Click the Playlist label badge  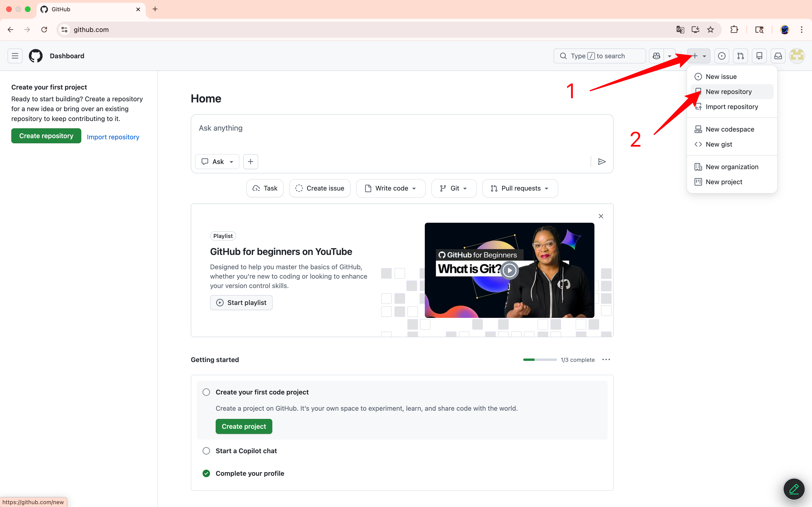(223, 236)
